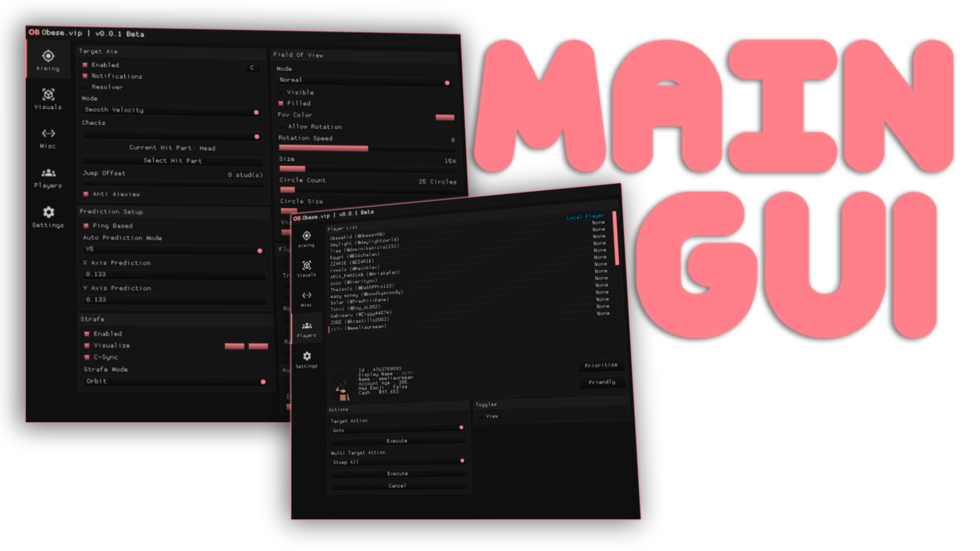This screenshot has width=980, height=551.
Task: Toggle Strafe Enabled checkbox
Action: (x=87, y=334)
